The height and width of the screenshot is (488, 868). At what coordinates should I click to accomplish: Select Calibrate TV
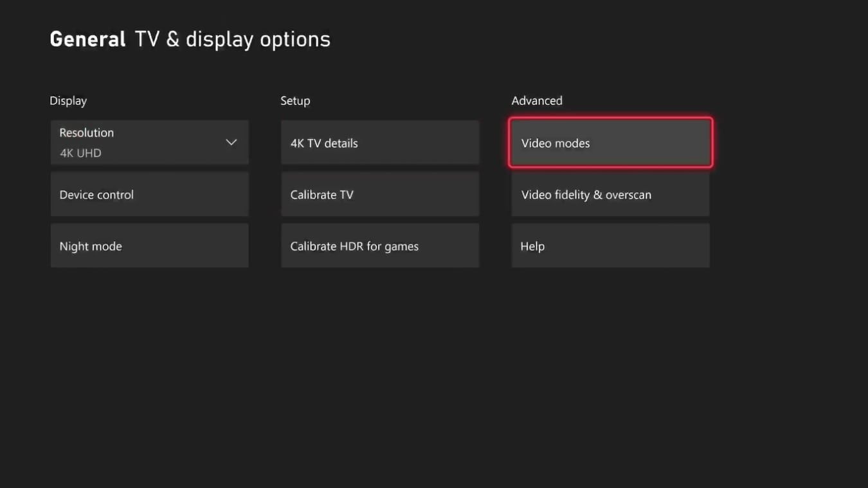[379, 194]
